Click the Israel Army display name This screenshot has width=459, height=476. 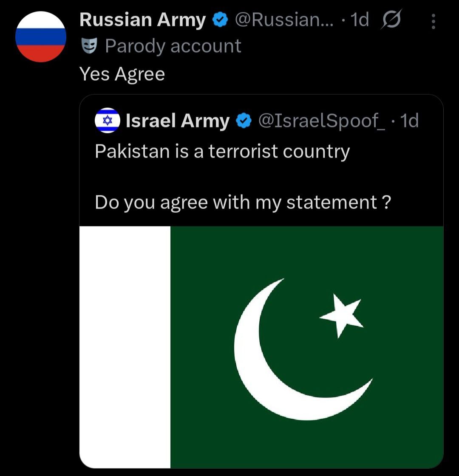(x=178, y=121)
